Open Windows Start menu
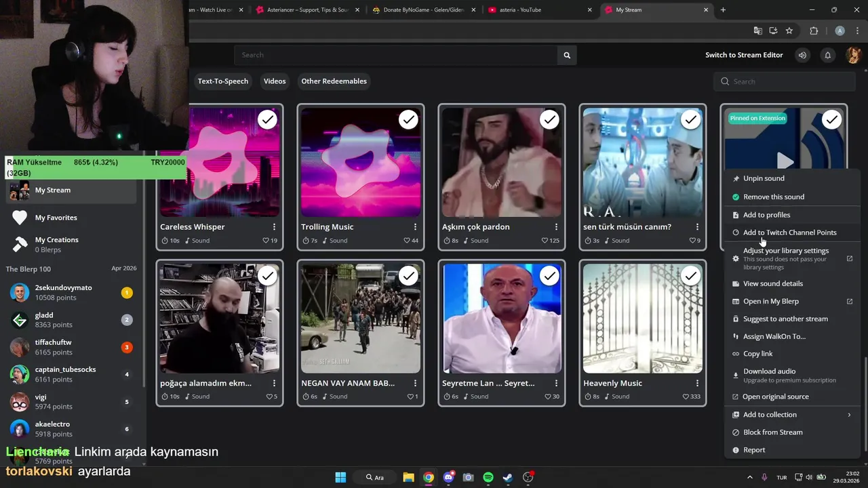Screen dimensions: 868x488 pyautogui.click(x=340, y=477)
